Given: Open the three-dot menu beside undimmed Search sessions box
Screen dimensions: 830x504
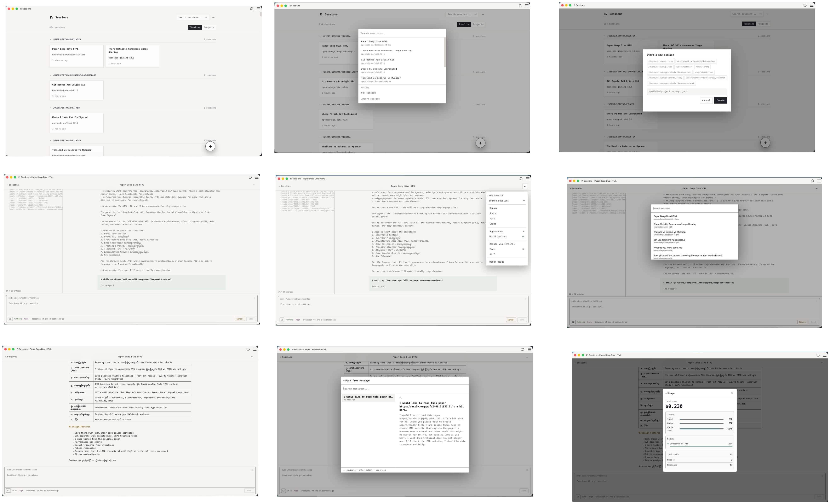Looking at the screenshot, I should point(213,18).
